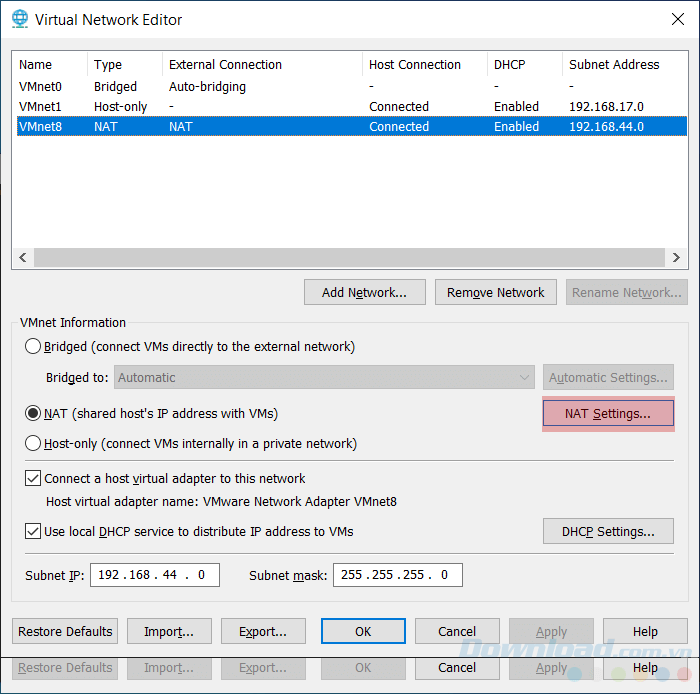Click the Name column header

50,64
